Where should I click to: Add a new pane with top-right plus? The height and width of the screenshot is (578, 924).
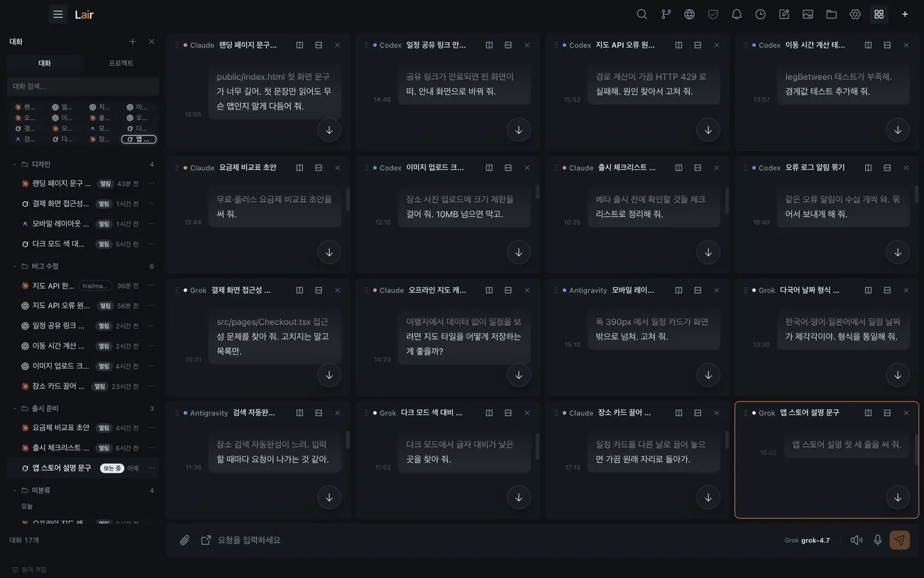tap(905, 14)
